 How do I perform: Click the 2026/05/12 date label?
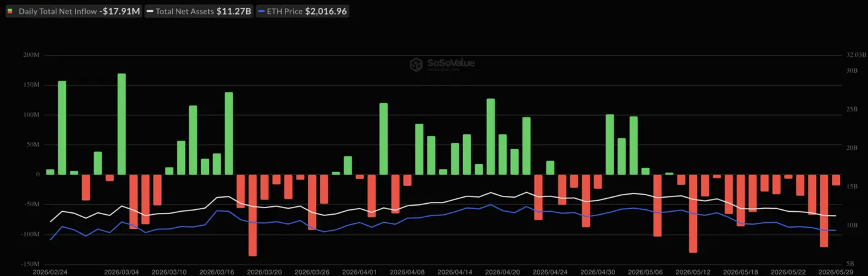click(693, 271)
